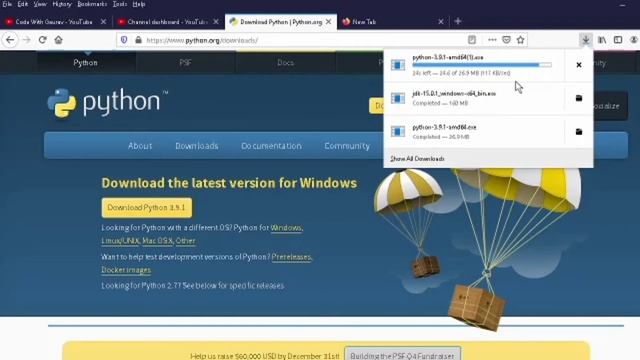Open the View menu
Screen dimensions: 640x360
tap(40, 4)
